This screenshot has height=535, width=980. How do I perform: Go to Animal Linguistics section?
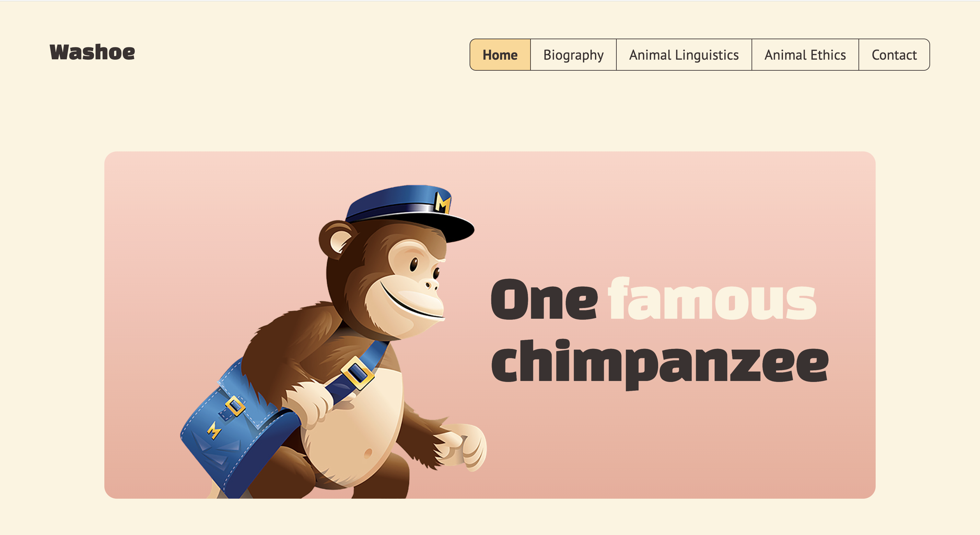(684, 55)
